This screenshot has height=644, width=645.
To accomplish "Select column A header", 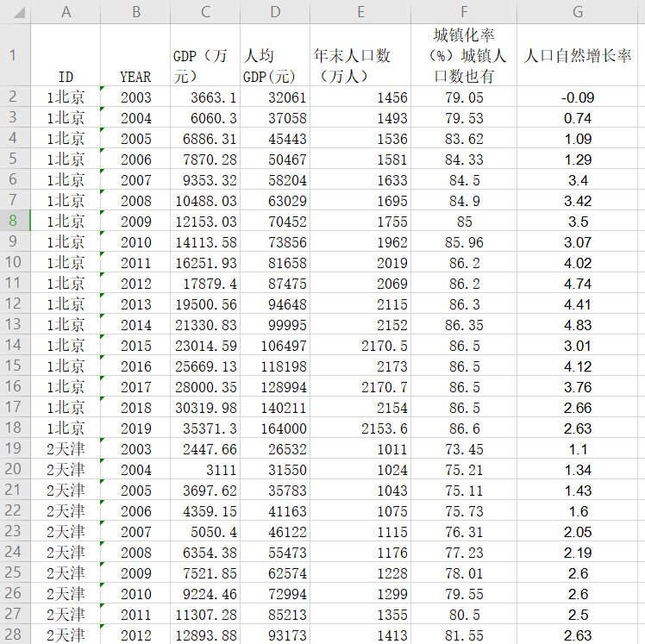I will click(x=66, y=11).
